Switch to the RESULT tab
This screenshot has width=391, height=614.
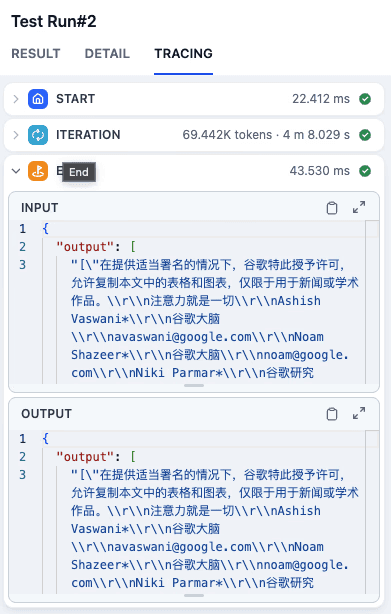pos(36,54)
